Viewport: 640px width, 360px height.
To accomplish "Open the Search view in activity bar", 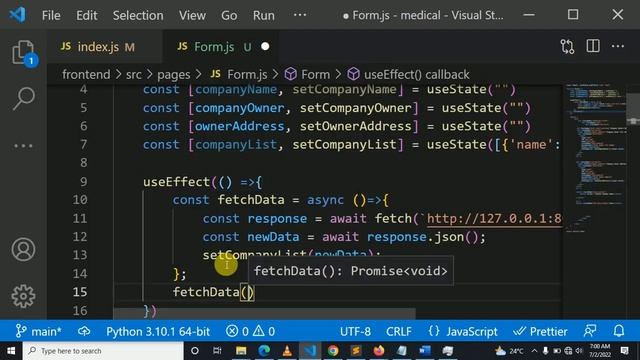I will [x=23, y=98].
